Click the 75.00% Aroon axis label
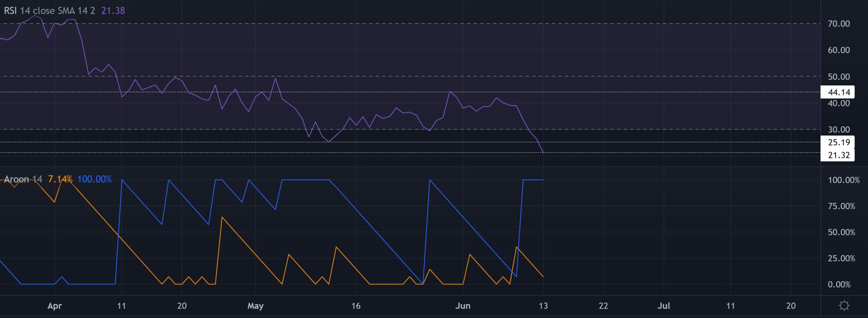Viewport: 868px width, 318px height. tap(841, 206)
